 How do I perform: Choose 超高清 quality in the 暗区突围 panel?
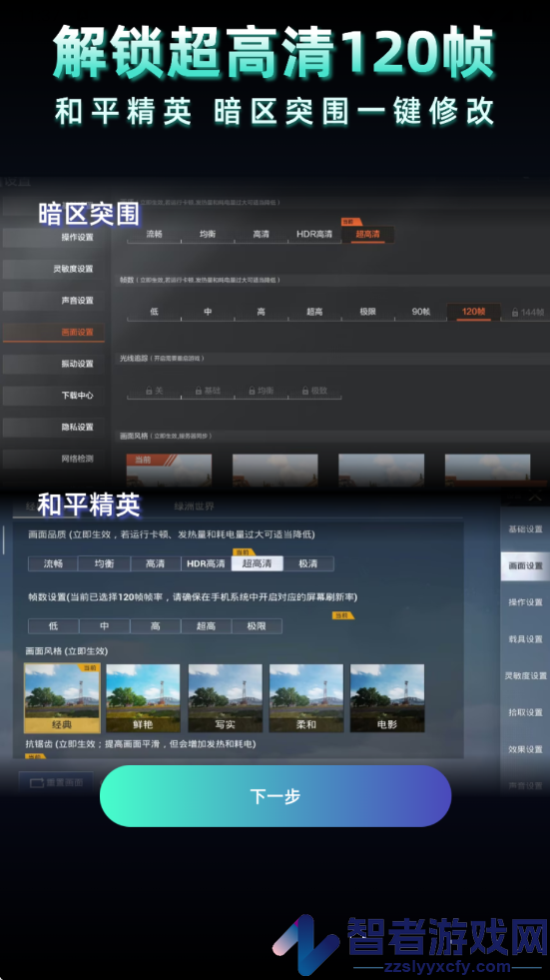[x=368, y=235]
